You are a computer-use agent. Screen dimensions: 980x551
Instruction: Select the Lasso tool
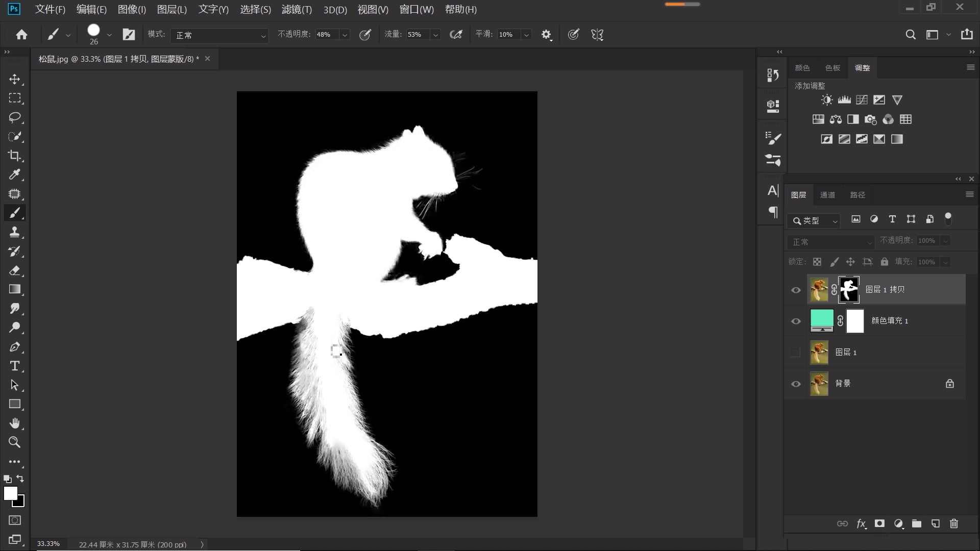pyautogui.click(x=14, y=117)
